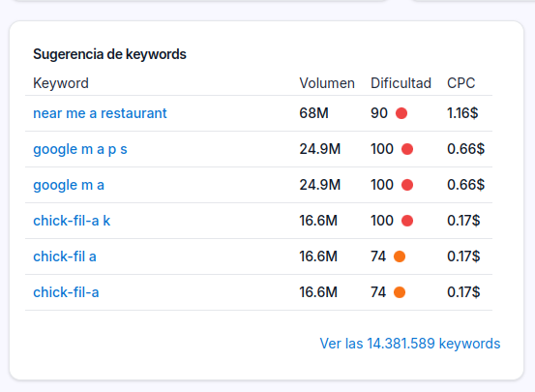535x392 pixels.
Task: Click the red difficulty dot for 'near me a restaurant'
Action: pyautogui.click(x=401, y=113)
